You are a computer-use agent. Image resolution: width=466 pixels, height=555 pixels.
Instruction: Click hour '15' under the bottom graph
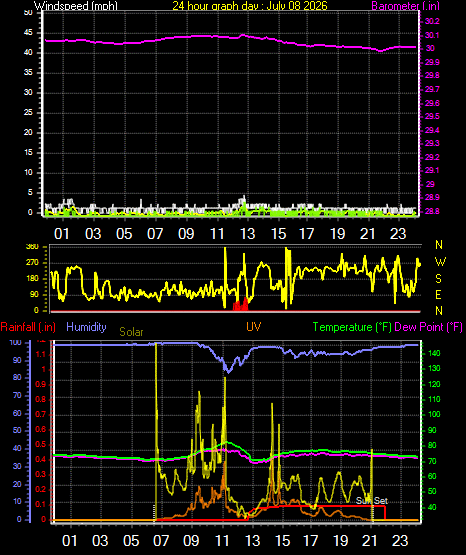tap(283, 541)
